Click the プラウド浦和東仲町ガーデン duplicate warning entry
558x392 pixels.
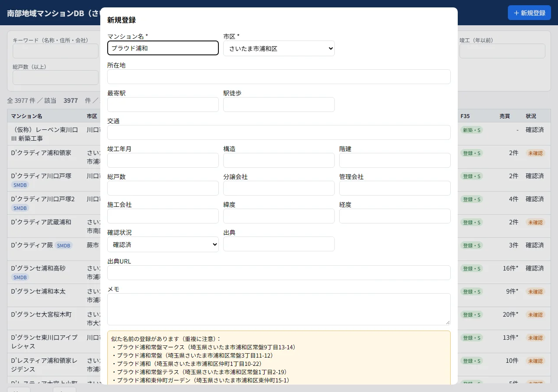coord(201,380)
